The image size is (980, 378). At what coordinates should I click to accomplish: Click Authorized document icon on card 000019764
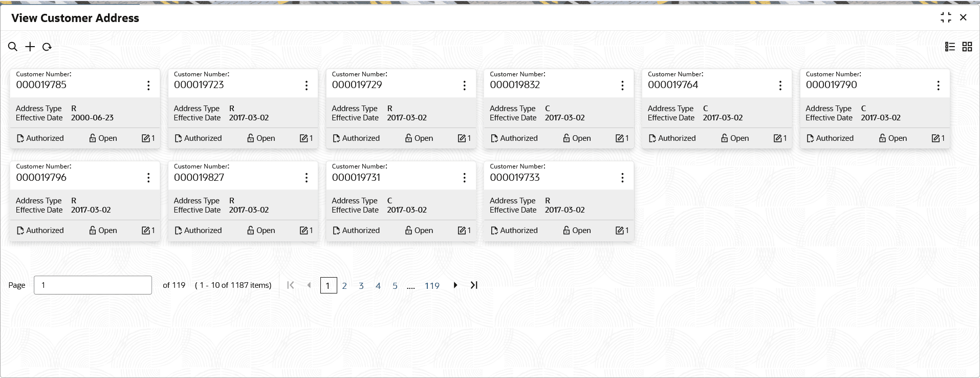[652, 138]
